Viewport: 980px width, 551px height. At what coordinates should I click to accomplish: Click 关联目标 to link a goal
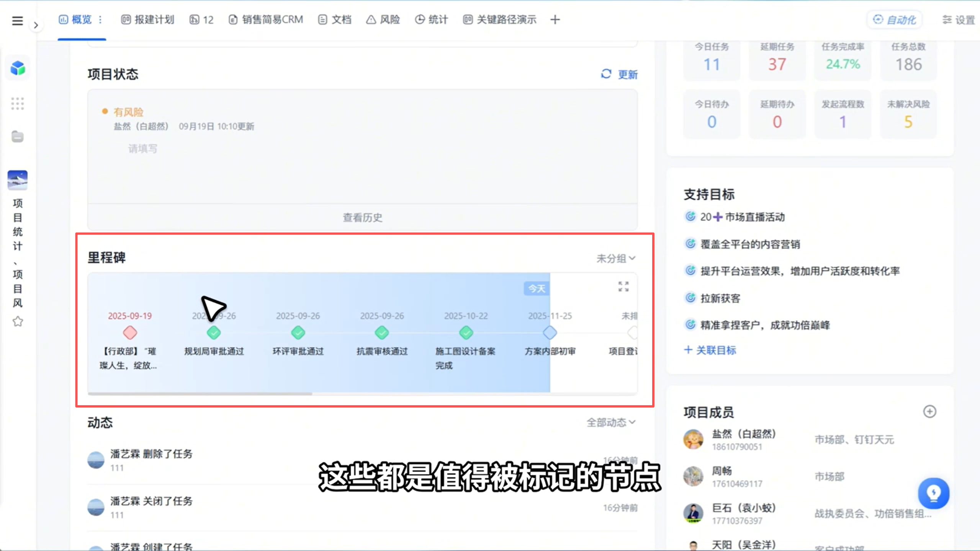tap(710, 350)
